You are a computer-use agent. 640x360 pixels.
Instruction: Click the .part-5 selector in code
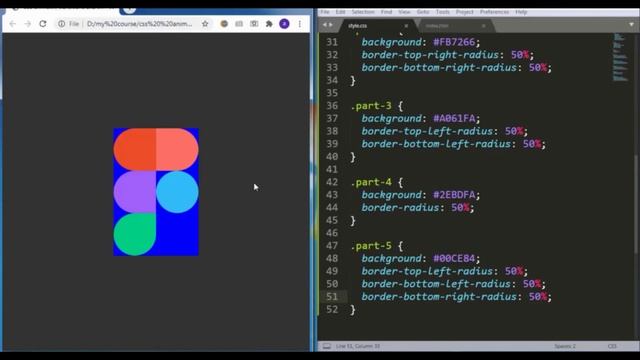pyautogui.click(x=371, y=246)
